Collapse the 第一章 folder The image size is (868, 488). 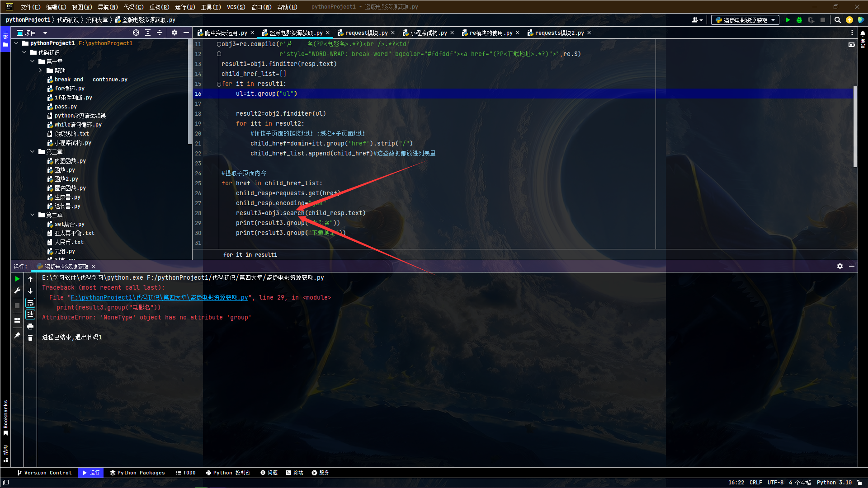33,61
